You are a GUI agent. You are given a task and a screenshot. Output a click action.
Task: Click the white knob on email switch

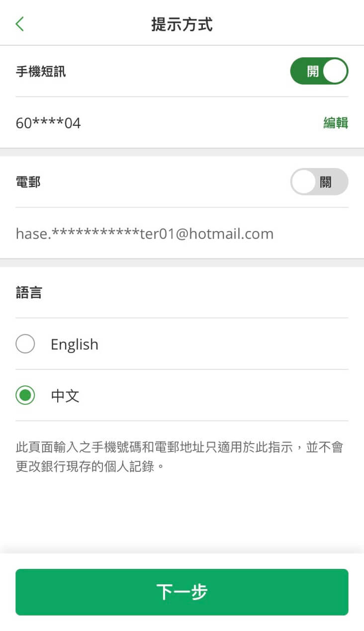[x=304, y=181]
